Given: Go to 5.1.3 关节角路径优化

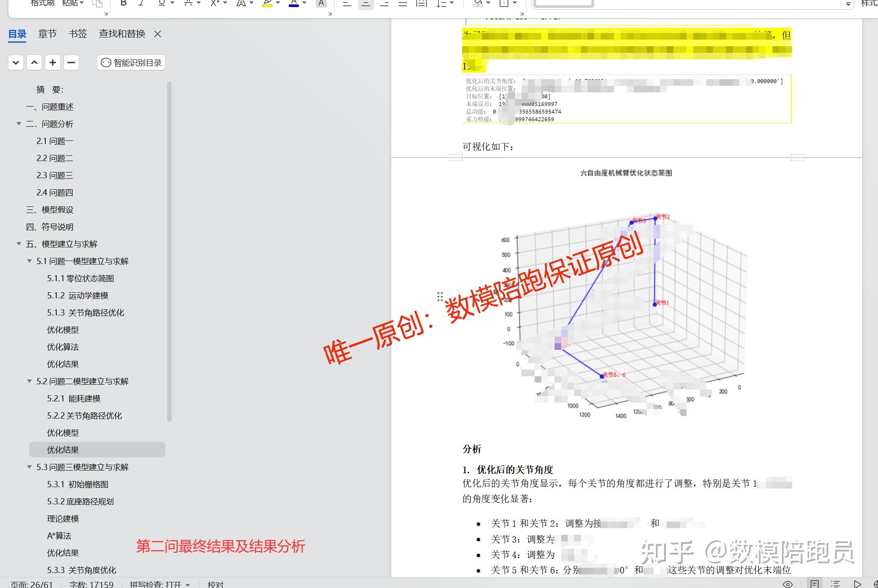Looking at the screenshot, I should click(x=85, y=312).
